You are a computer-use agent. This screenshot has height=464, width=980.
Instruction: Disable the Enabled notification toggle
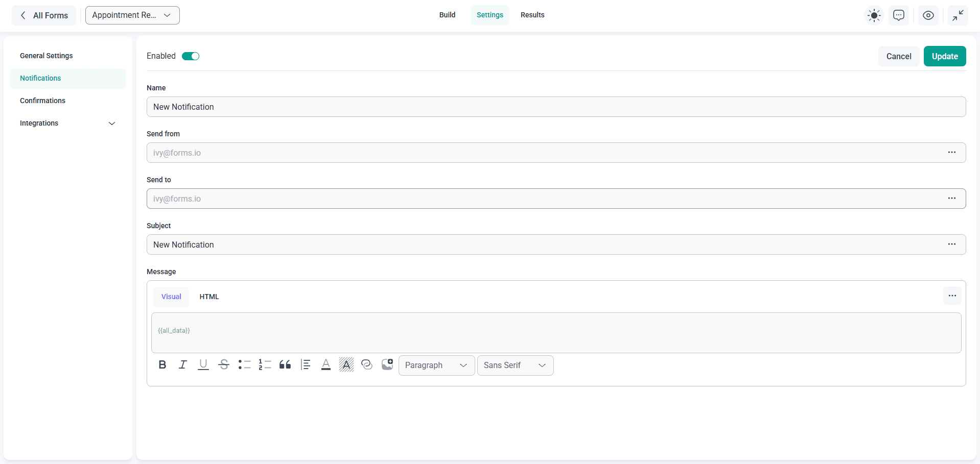(x=191, y=56)
